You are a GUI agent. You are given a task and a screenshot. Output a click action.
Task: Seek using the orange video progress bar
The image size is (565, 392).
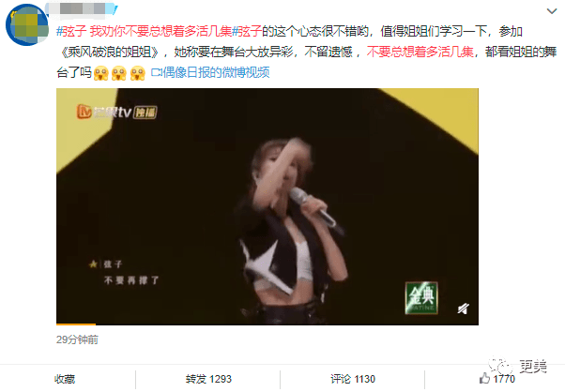tap(267, 324)
